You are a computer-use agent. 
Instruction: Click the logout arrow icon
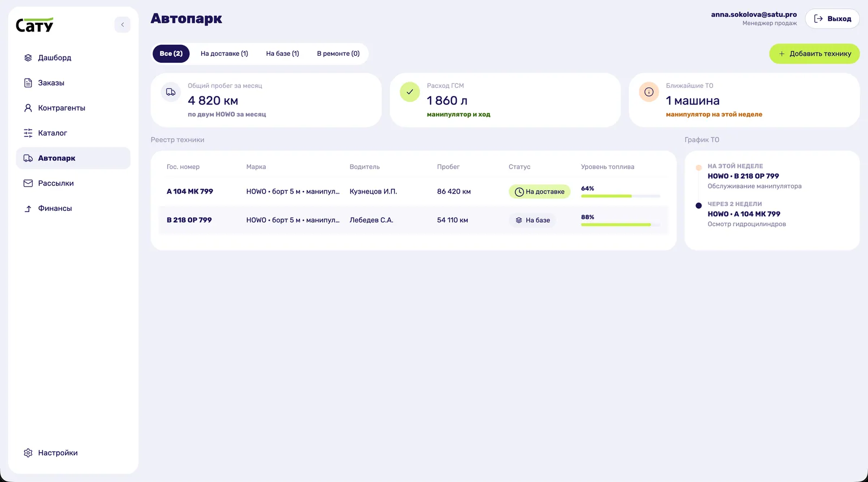coord(819,19)
